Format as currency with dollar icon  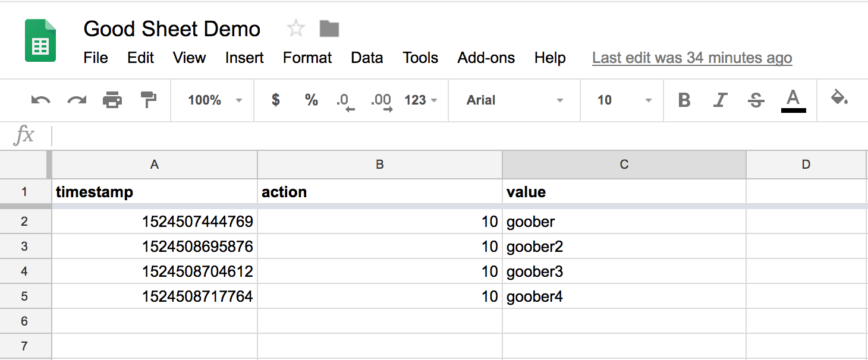pyautogui.click(x=275, y=100)
